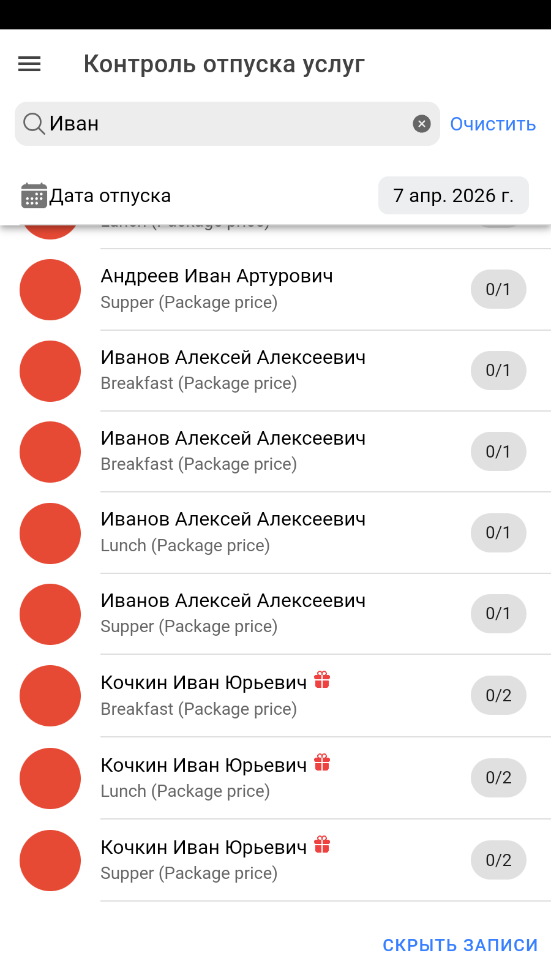The width and height of the screenshot is (551, 980).
Task: Click the search magnifier icon
Action: tap(34, 124)
